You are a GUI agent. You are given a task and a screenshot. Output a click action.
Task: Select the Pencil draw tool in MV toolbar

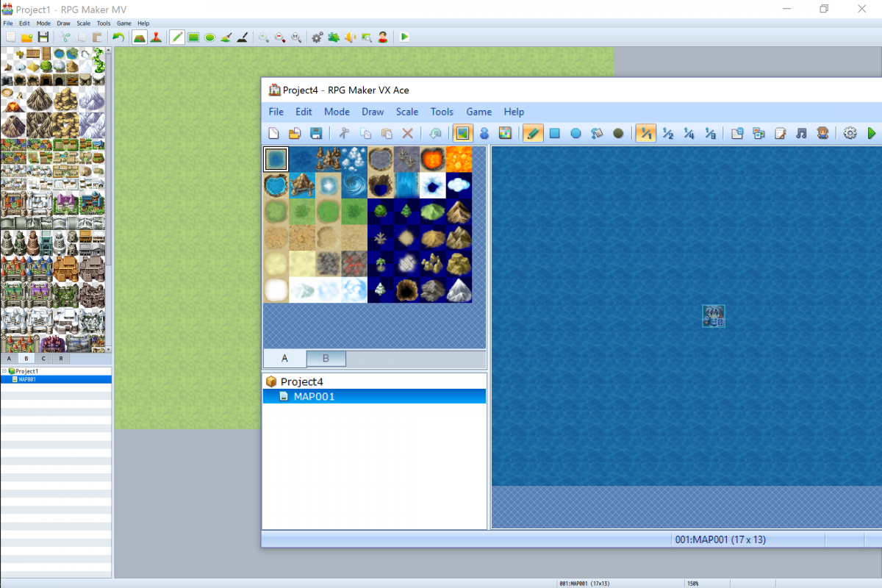coord(177,37)
